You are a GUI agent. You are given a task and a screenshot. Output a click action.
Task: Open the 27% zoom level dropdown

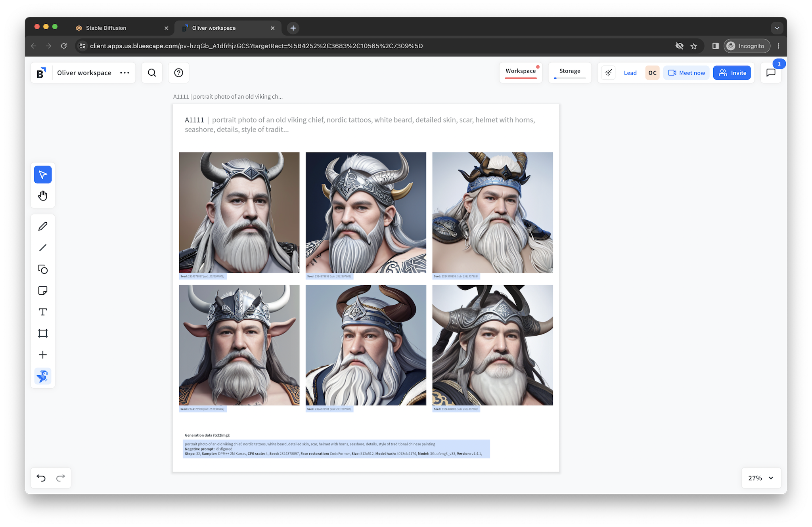[x=761, y=478]
